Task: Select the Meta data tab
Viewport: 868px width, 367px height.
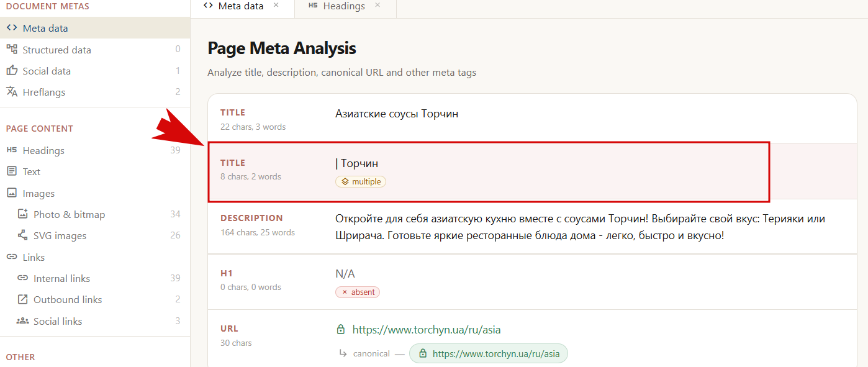Action: pos(242,7)
